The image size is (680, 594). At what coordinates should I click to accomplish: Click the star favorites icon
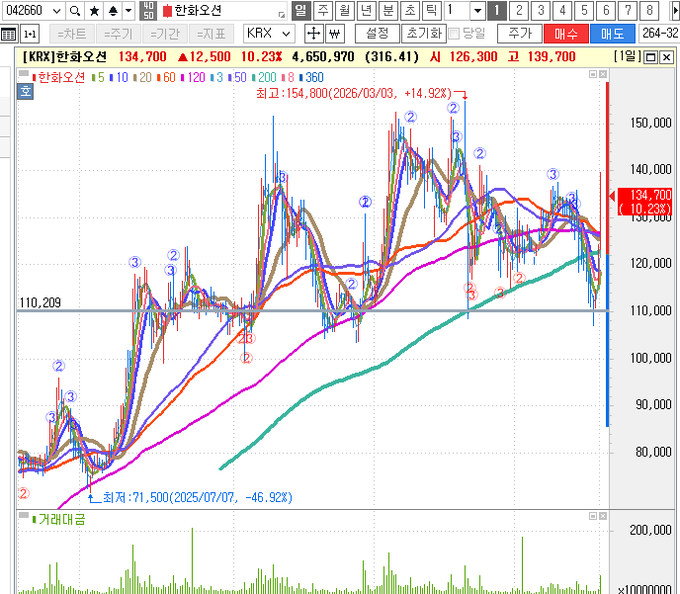[94, 11]
